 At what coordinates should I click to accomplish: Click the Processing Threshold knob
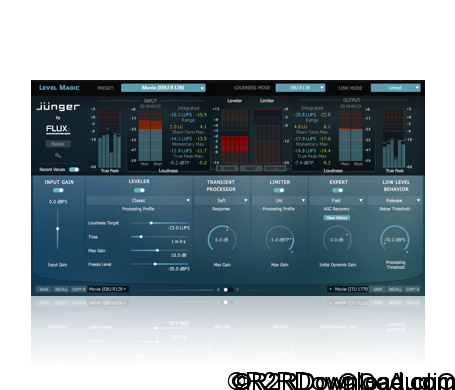(395, 240)
